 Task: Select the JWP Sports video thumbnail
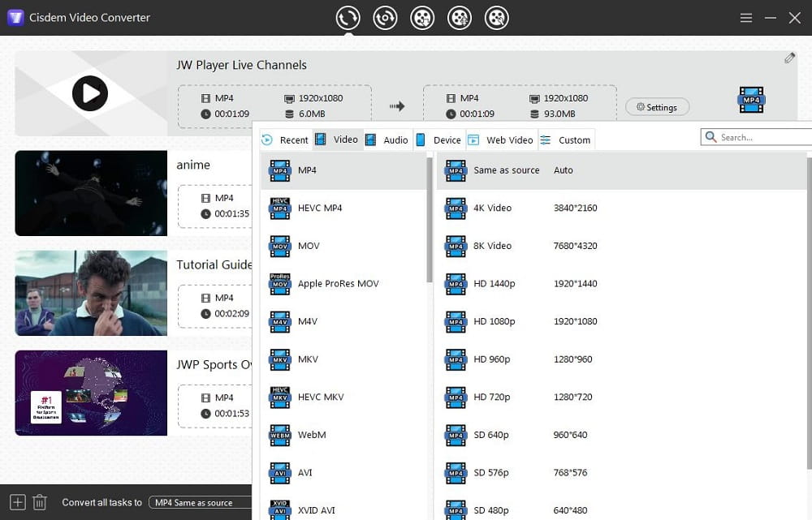[x=91, y=393]
